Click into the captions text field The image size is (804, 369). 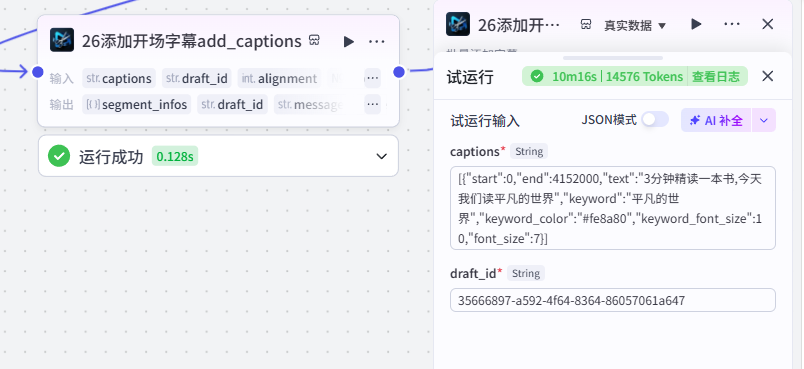tap(613, 208)
